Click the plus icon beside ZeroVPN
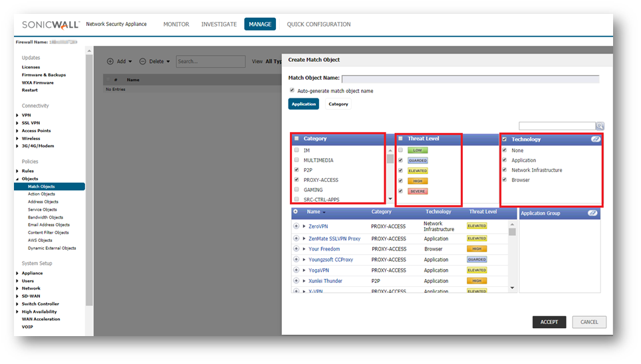This screenshot has width=641, height=364. point(296,227)
